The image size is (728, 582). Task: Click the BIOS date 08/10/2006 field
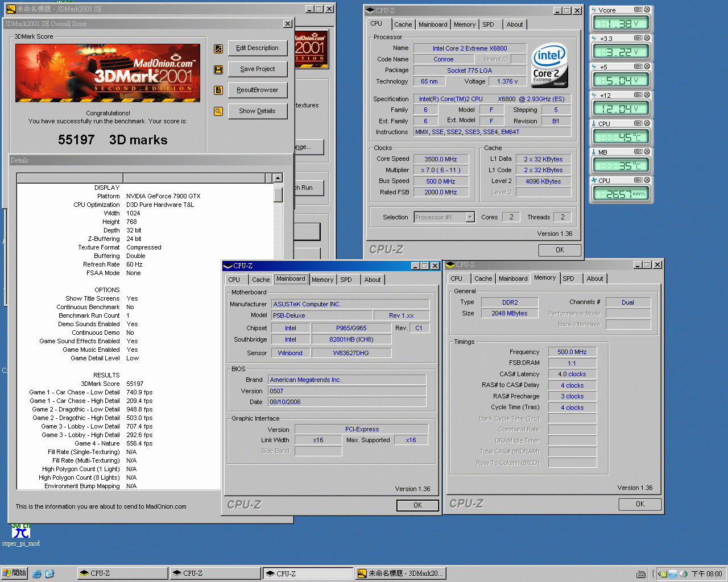(x=347, y=402)
